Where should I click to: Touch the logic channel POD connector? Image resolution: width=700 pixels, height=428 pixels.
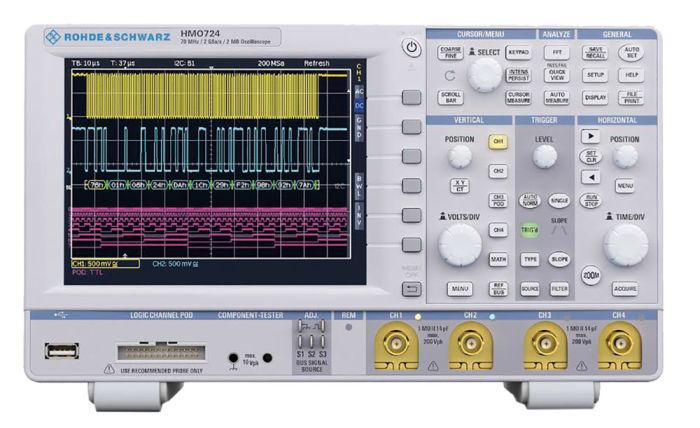coord(161,352)
